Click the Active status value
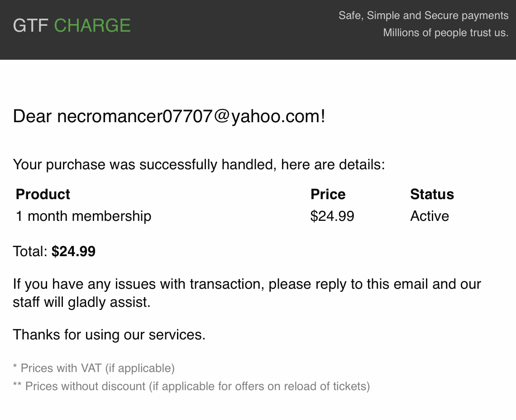 pyautogui.click(x=430, y=216)
